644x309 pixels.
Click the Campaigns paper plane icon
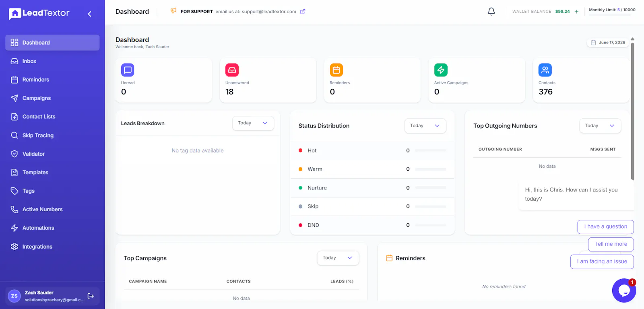pos(14,98)
